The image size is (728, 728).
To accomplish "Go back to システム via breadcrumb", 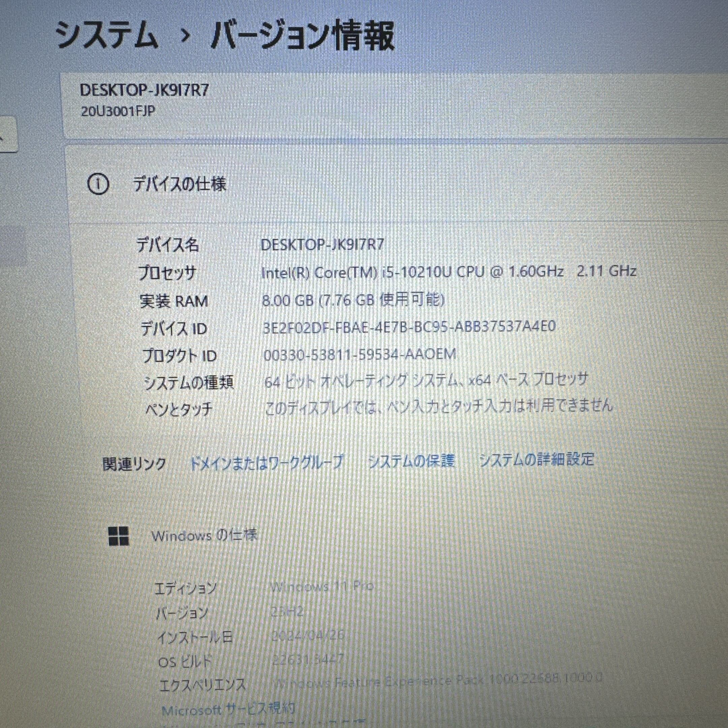I will click(x=107, y=35).
